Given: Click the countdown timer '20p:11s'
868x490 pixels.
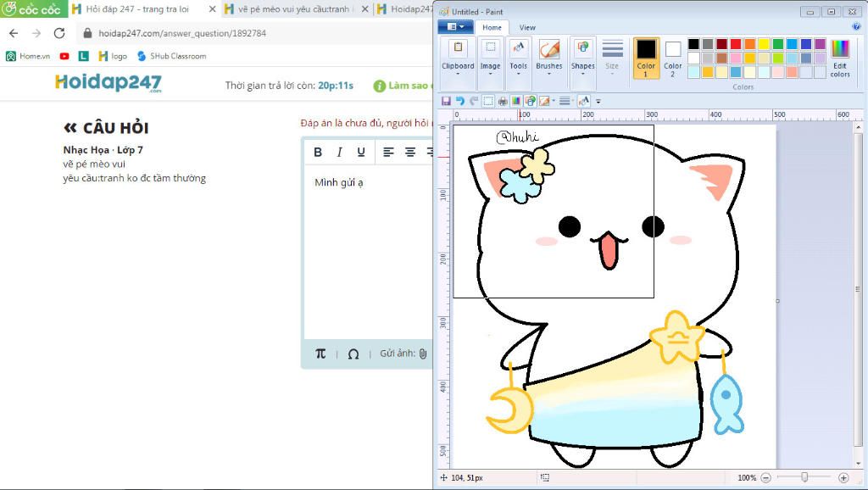Looking at the screenshot, I should (x=336, y=86).
